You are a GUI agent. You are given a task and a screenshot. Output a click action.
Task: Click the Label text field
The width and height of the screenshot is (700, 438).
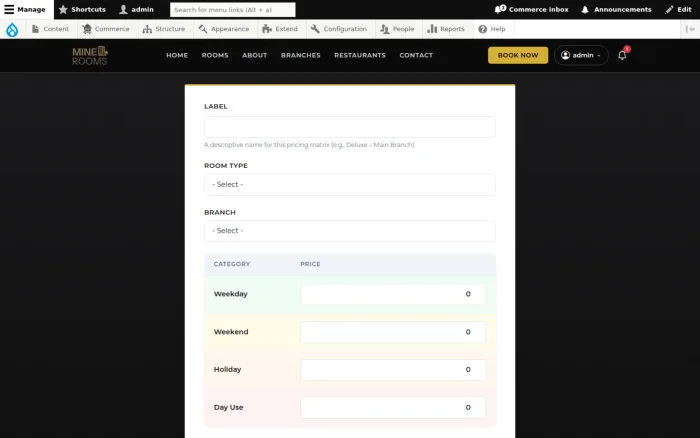coord(350,127)
